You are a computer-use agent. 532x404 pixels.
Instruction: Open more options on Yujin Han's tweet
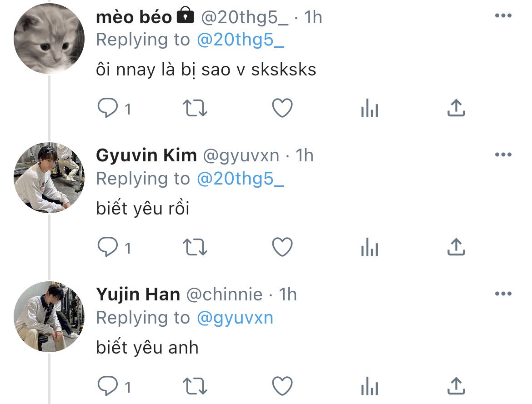(x=503, y=294)
